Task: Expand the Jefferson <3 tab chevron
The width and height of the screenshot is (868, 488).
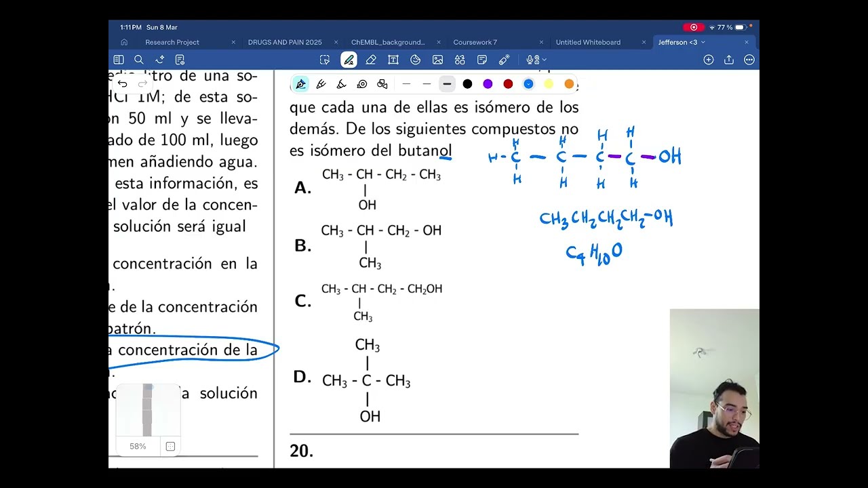Action: pos(703,42)
